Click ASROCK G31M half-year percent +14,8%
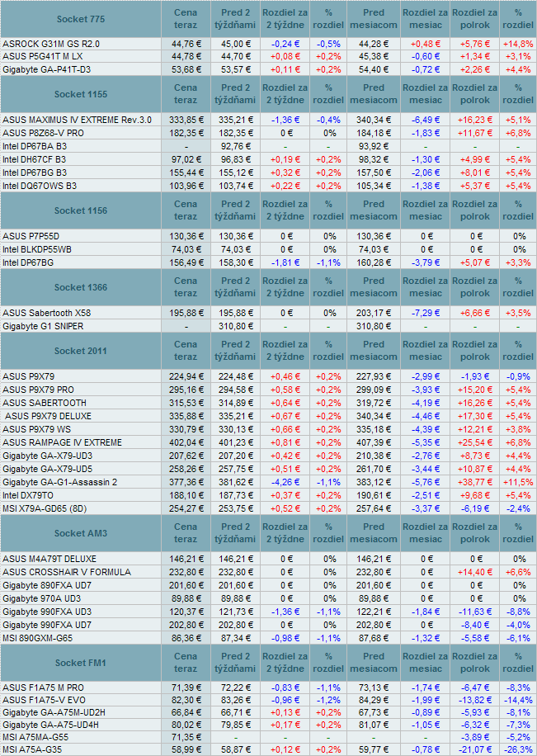 click(x=518, y=44)
